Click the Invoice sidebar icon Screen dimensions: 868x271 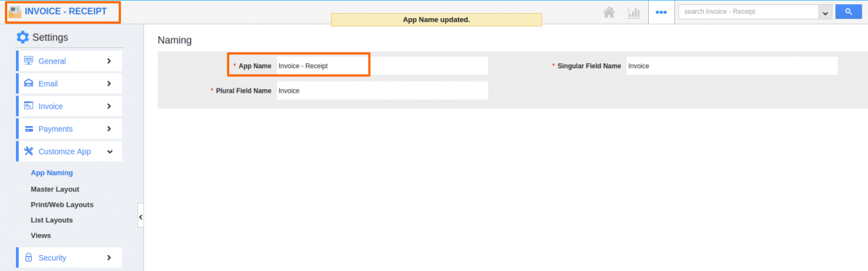(x=29, y=106)
